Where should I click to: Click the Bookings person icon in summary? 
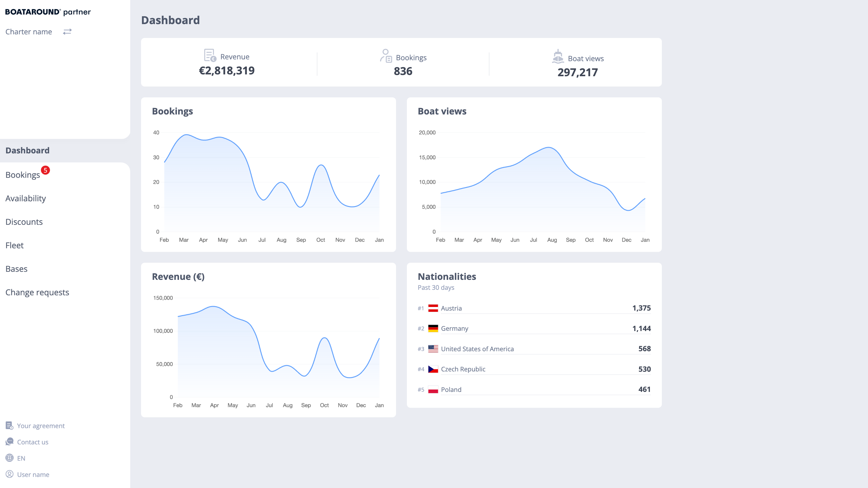click(386, 56)
